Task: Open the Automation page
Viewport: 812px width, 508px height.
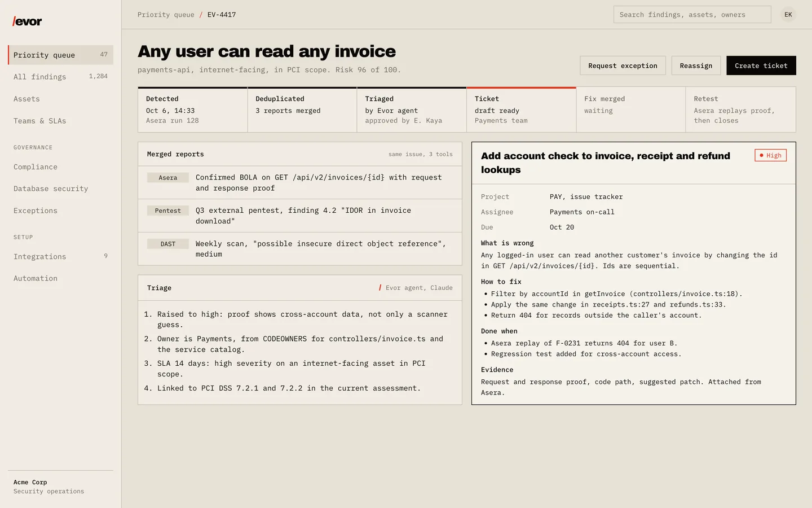Action: tap(60, 278)
